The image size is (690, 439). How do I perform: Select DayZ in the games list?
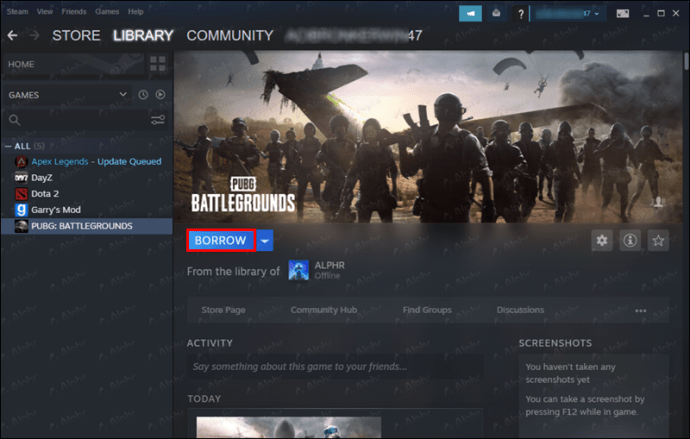42,178
